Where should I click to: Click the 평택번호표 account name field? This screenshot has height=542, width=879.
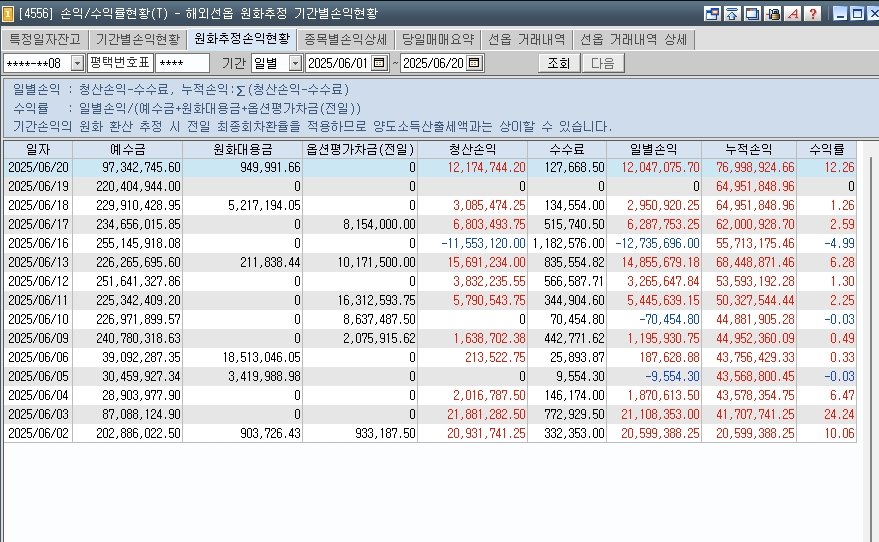click(x=120, y=63)
